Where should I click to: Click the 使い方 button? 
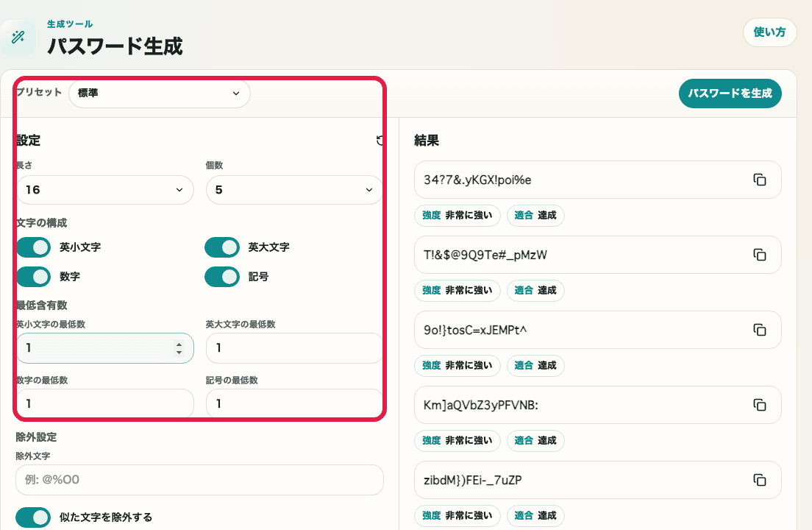[769, 32]
